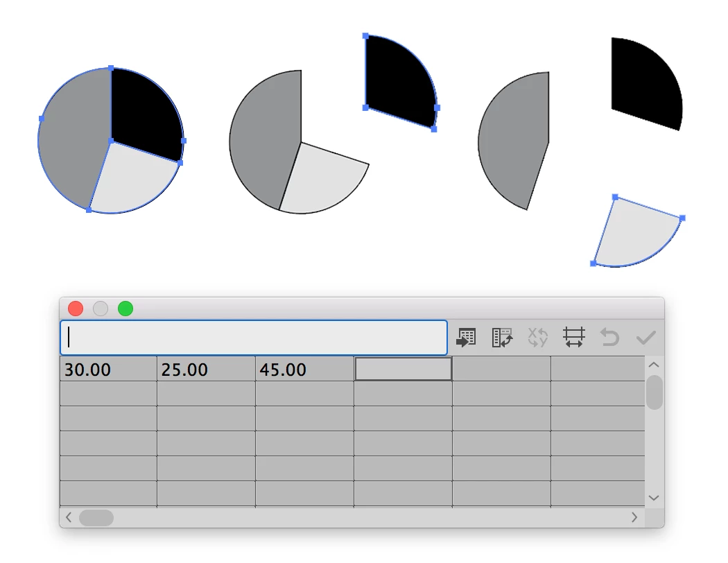Screen dimensions: 728x563
Task: Click the vertical scrollbar up arrow
Action: 654,365
